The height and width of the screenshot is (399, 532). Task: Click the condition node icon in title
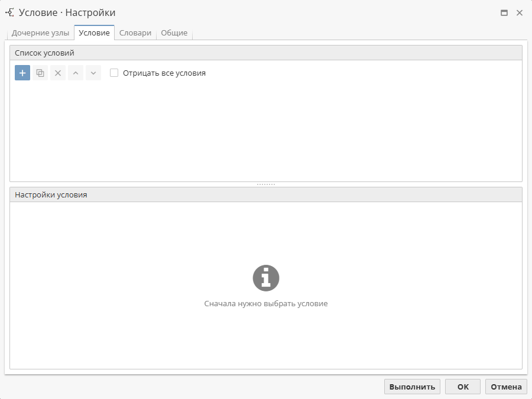[x=9, y=12]
